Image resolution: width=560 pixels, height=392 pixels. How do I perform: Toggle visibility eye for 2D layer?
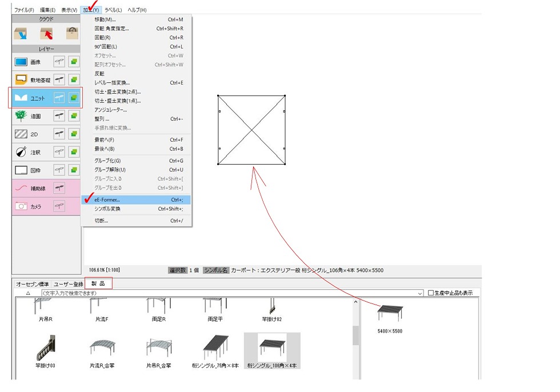(59, 134)
